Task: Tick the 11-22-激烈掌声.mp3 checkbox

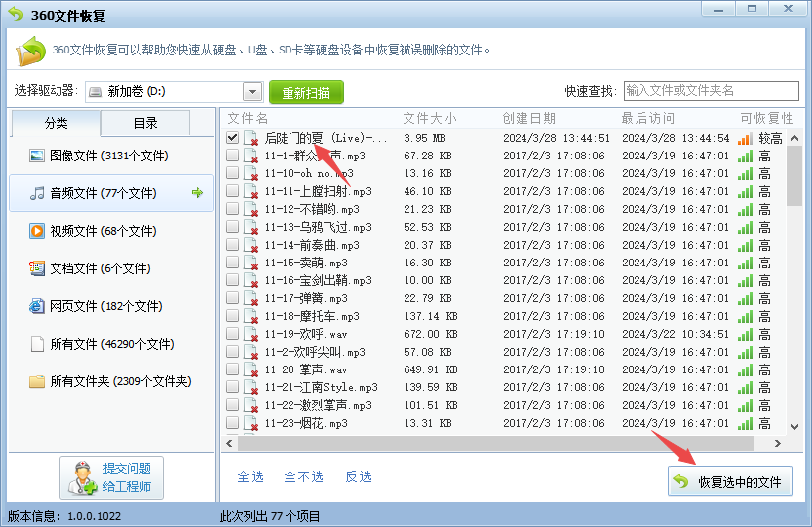Action: click(233, 405)
